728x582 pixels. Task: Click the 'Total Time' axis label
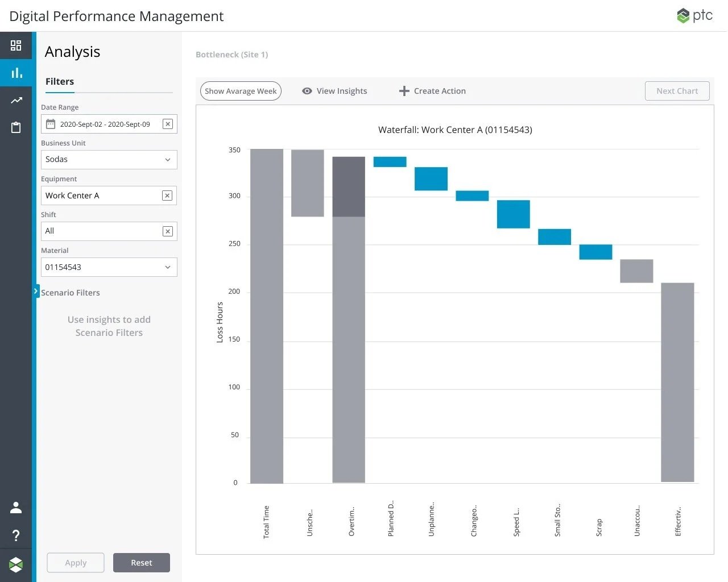coord(266,522)
